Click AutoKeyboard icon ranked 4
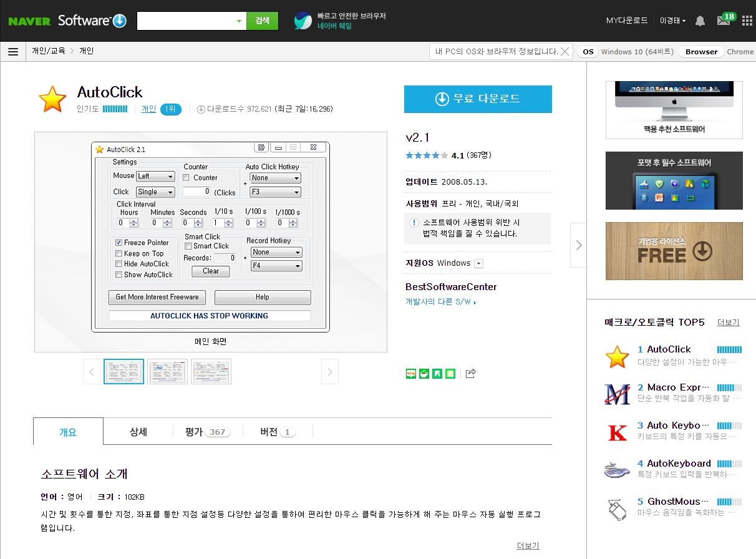The width and height of the screenshot is (756, 559). 618,470
